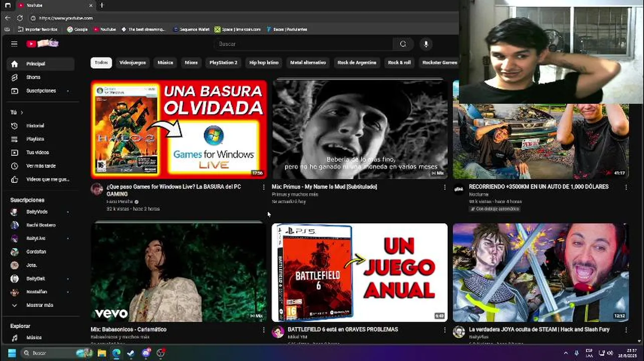Image resolution: width=644 pixels, height=361 pixels.
Task: Open Google bookmark
Action: 77,29
